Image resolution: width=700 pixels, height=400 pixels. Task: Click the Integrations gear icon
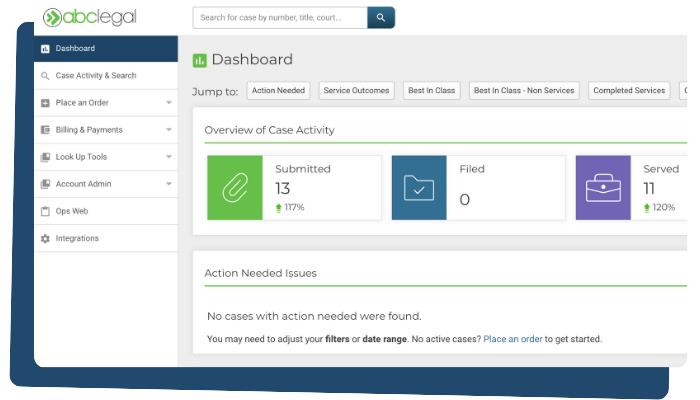[45, 238]
